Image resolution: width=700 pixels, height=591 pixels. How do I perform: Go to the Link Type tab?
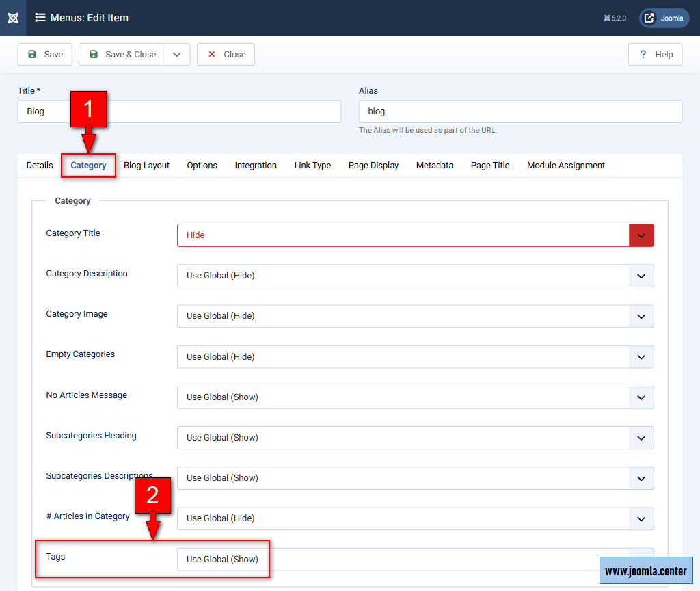312,166
